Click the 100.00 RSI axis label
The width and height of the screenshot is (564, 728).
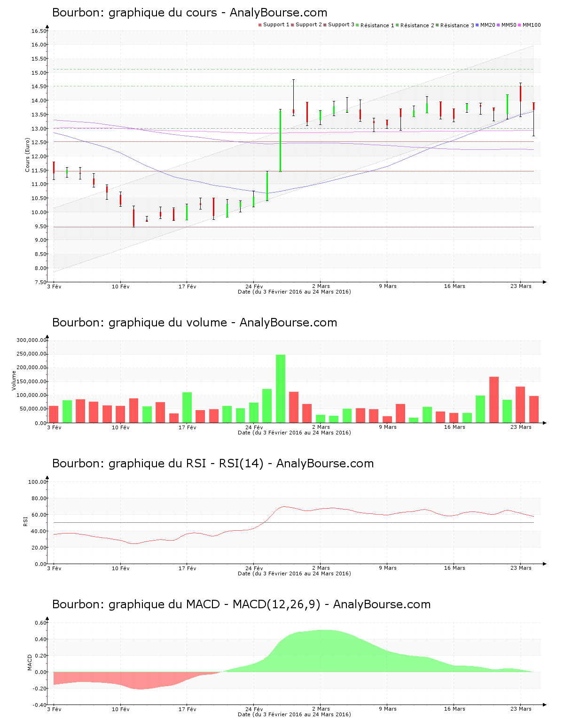(x=38, y=482)
